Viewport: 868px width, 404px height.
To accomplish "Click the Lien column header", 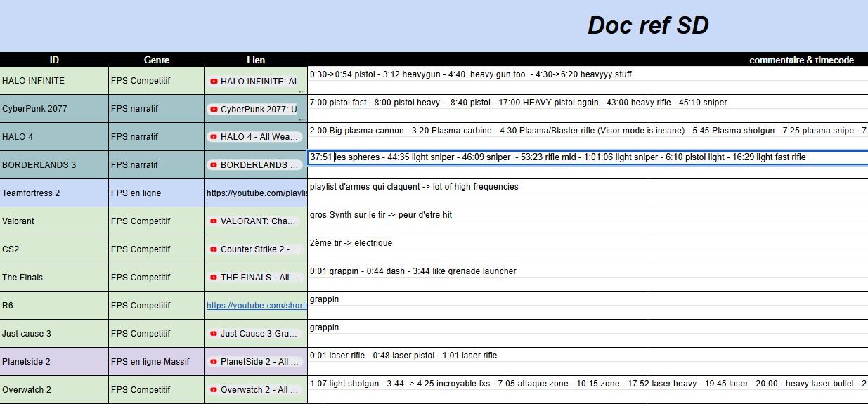I will 256,60.
